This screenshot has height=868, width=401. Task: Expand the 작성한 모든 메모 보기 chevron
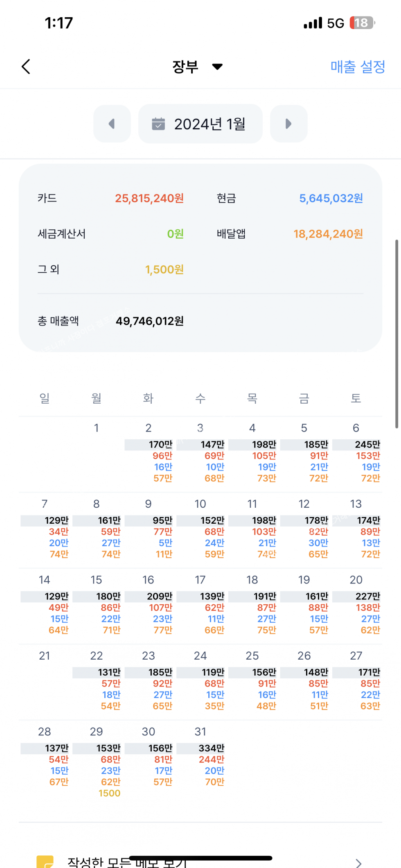[x=358, y=863]
